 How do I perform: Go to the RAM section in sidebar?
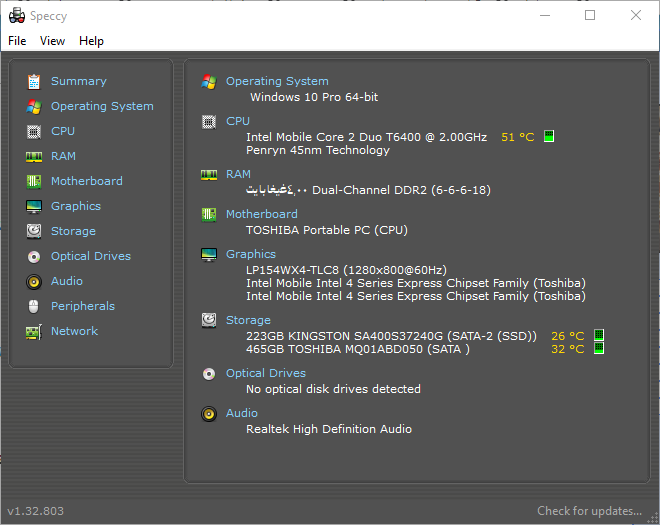click(63, 156)
